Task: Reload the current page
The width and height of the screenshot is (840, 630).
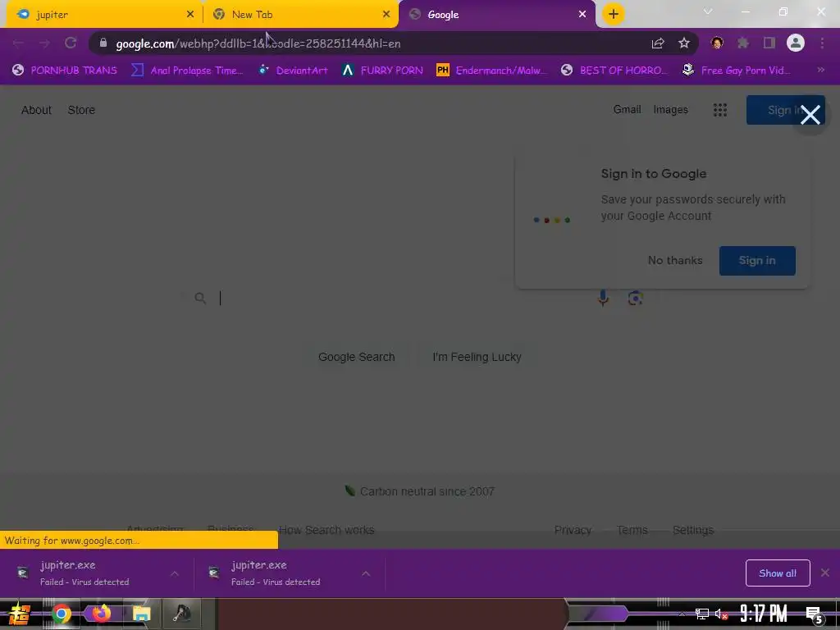Action: click(71, 43)
